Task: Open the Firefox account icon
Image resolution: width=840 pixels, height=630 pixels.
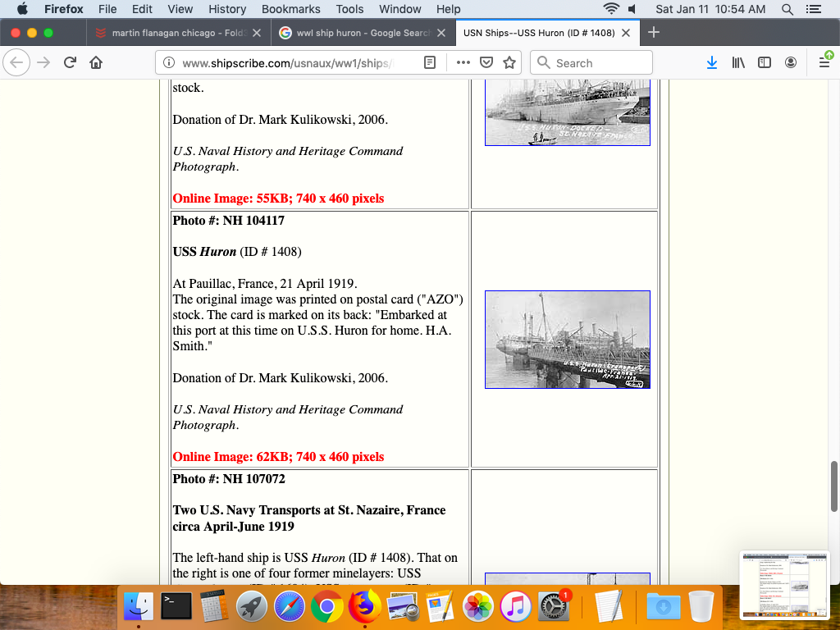Action: click(x=791, y=62)
